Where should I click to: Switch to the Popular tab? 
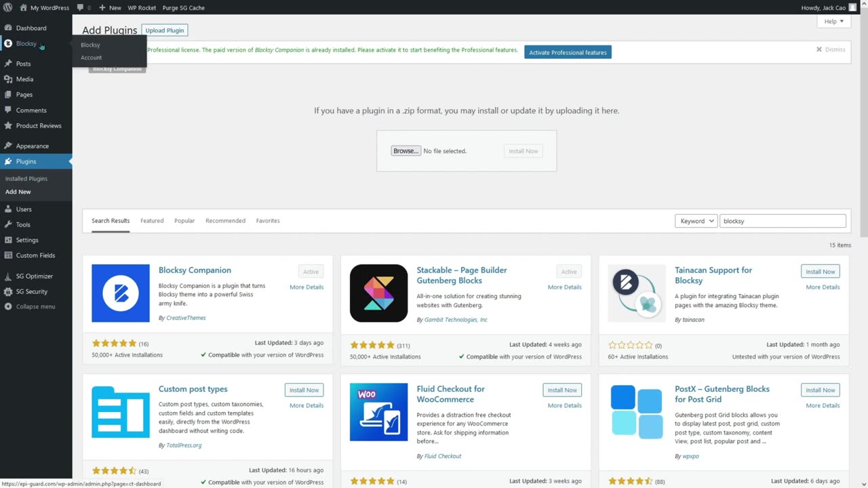[184, 221]
